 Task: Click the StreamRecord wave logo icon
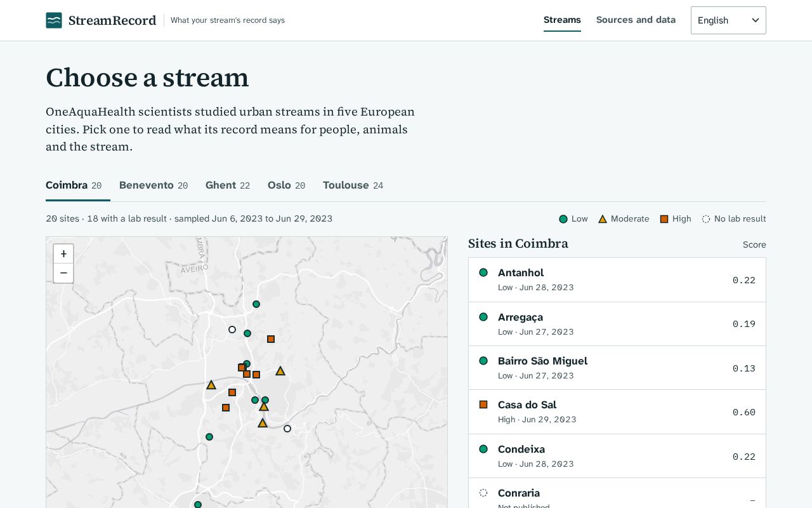54,20
